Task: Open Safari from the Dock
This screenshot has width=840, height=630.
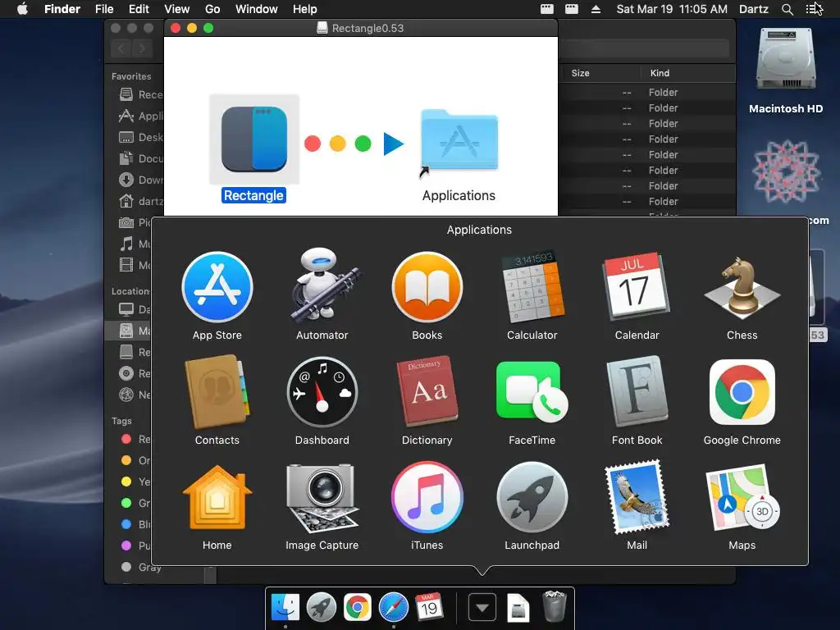Action: pyautogui.click(x=393, y=607)
